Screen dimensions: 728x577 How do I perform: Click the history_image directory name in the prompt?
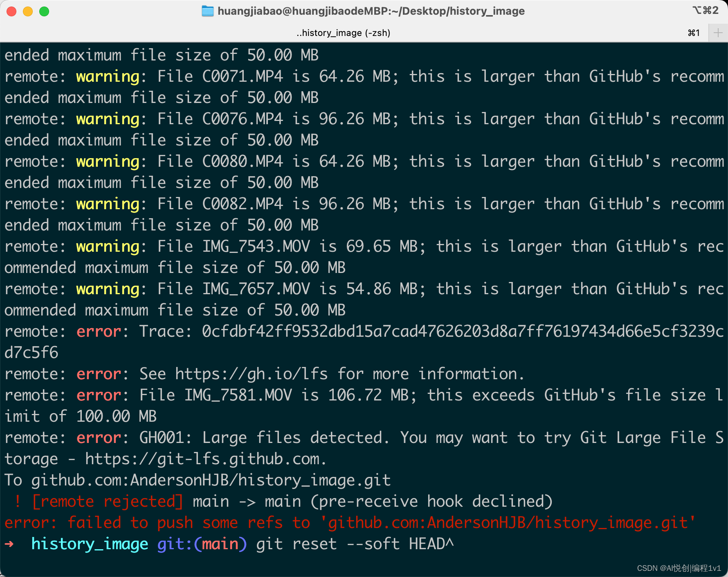90,544
